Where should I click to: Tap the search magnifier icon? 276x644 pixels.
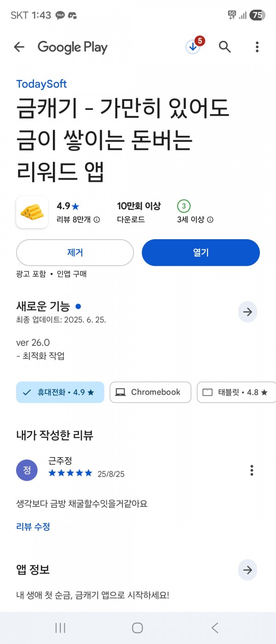click(224, 47)
